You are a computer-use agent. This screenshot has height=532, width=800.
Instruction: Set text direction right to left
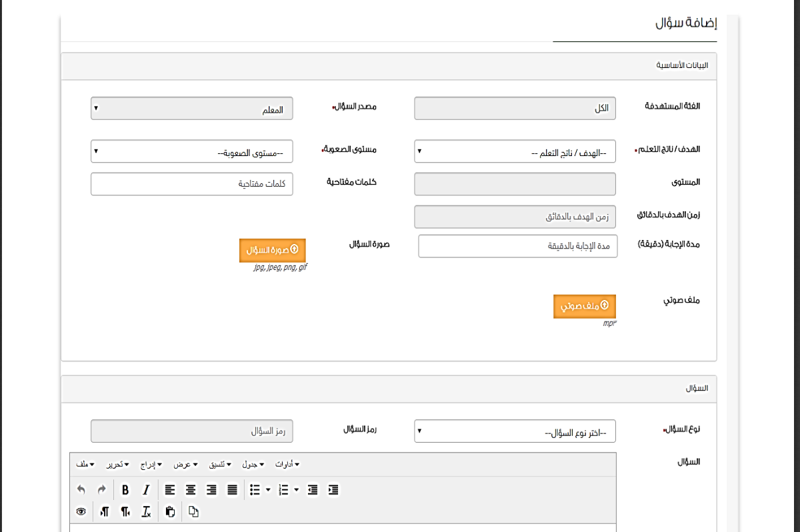(125, 512)
